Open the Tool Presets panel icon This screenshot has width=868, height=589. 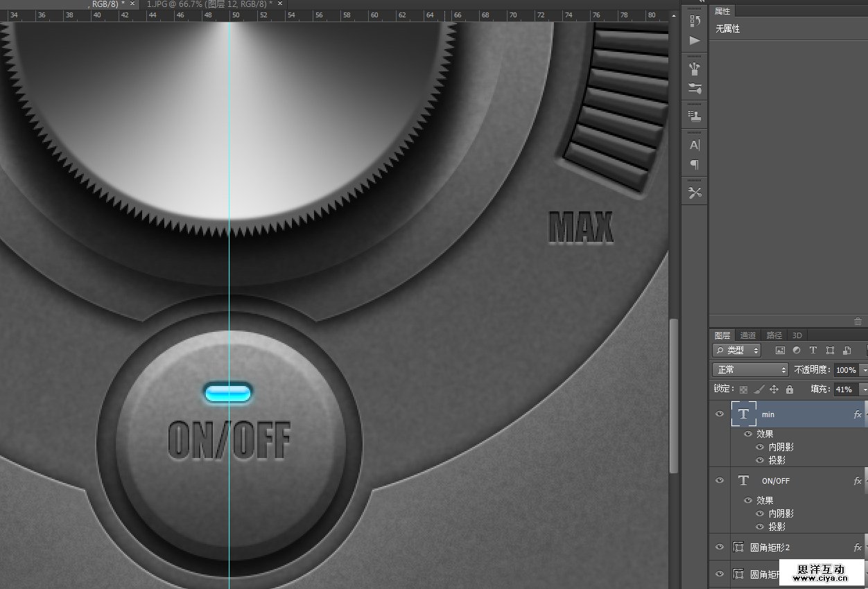[695, 193]
